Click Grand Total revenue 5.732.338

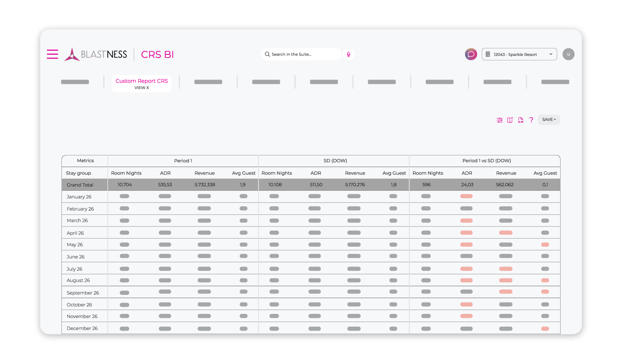tap(205, 185)
